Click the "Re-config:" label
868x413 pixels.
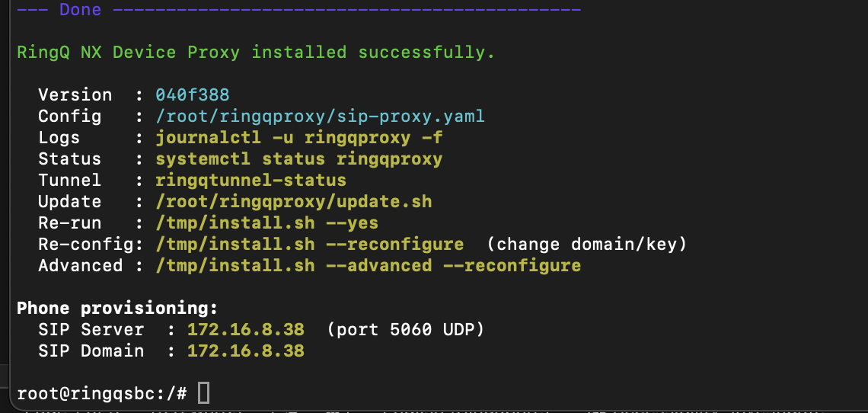(91, 245)
